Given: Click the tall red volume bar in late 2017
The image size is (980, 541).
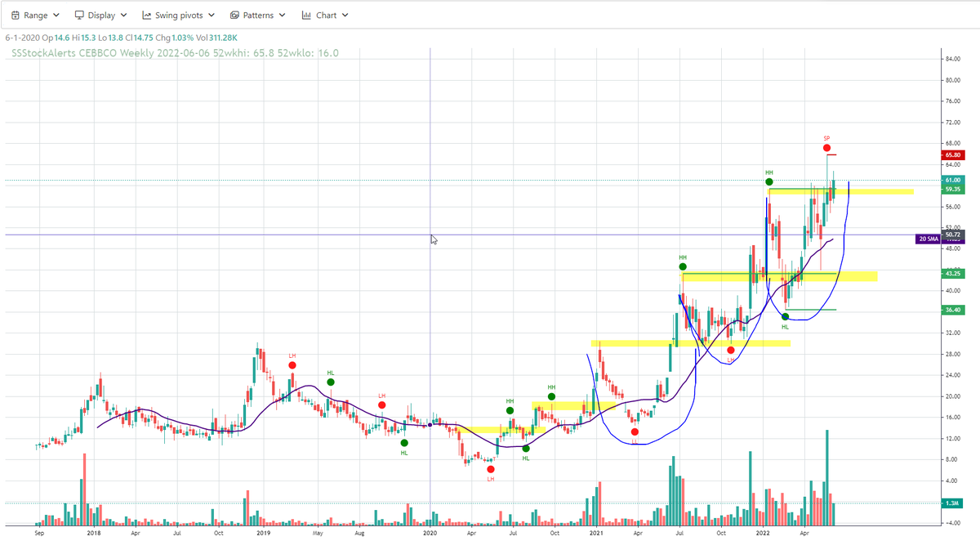Looking at the screenshot, I should pos(83,489).
